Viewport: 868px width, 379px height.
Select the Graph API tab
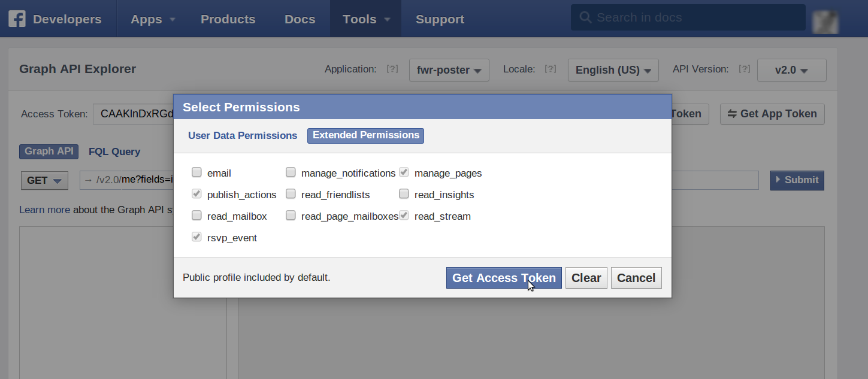point(49,151)
